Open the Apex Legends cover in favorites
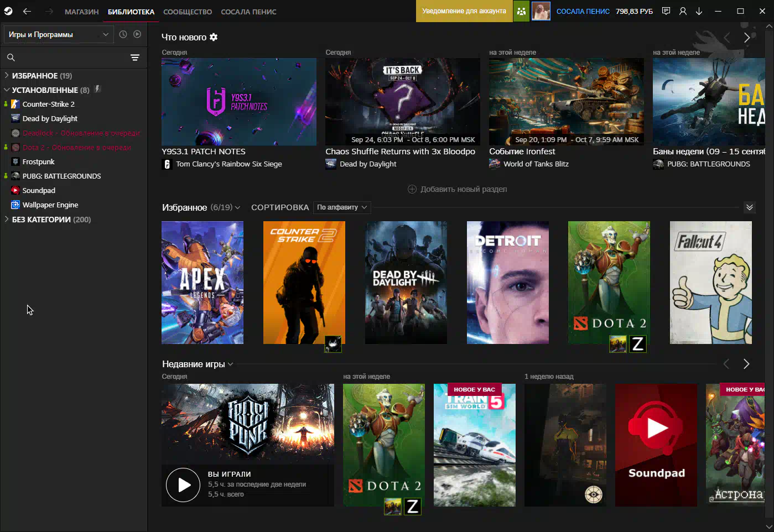This screenshot has width=774, height=532. coord(202,283)
